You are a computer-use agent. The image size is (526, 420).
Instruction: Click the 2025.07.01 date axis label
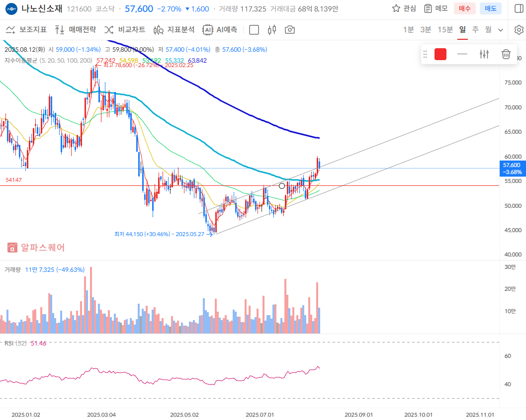pyautogui.click(x=260, y=415)
